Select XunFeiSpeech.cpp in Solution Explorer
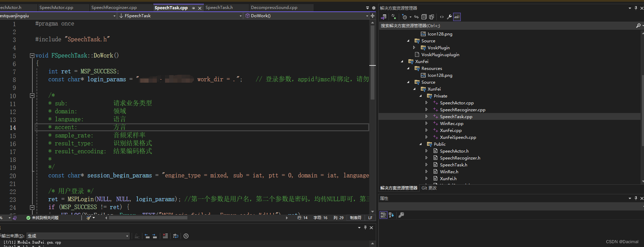Screen dimensions: 644x247 coord(458,137)
